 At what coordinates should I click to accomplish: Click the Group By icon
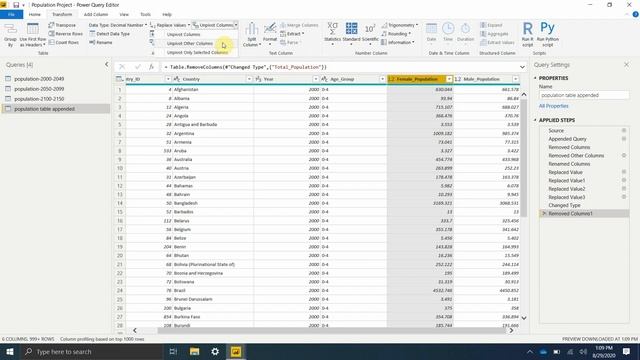(11, 35)
